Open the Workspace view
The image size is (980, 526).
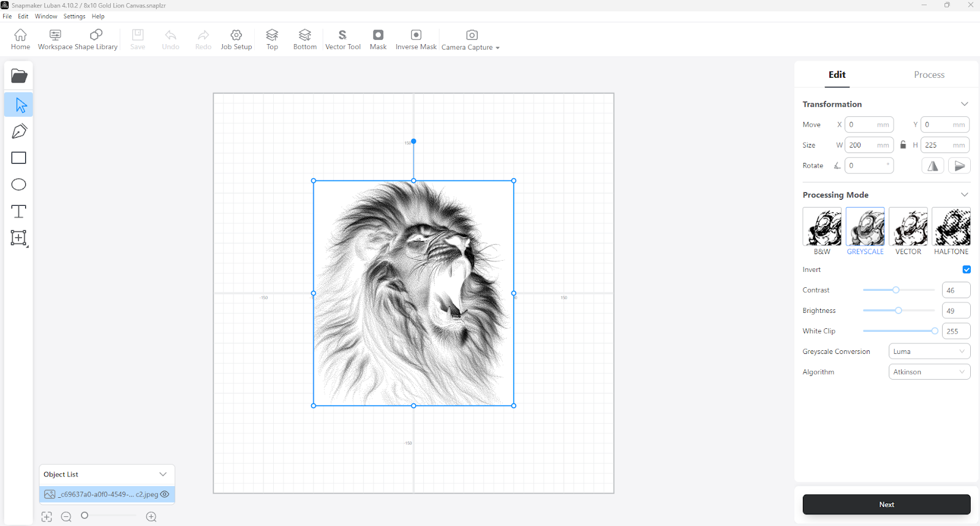tap(55, 39)
